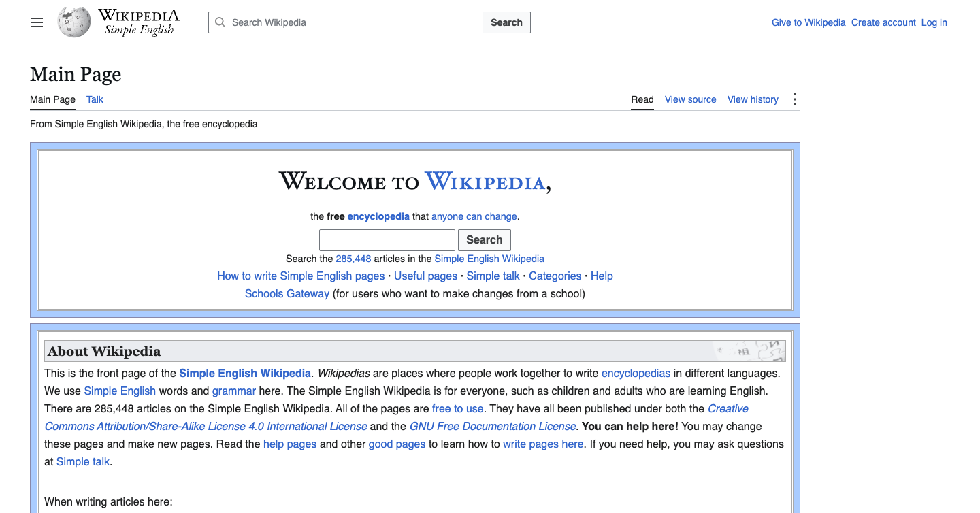Open the View source tab

[x=691, y=99]
